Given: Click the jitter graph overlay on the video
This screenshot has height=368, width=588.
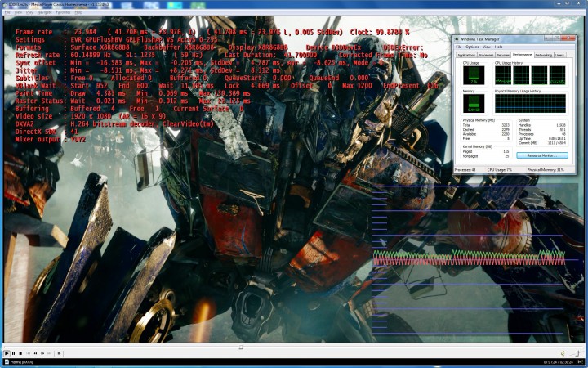Looking at the screenshot, I should coord(469,258).
